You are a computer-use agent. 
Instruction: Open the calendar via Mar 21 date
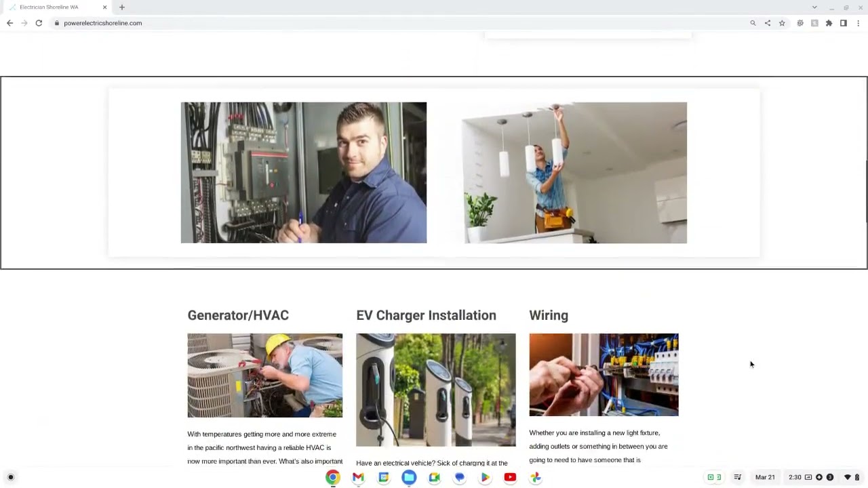pos(765,477)
